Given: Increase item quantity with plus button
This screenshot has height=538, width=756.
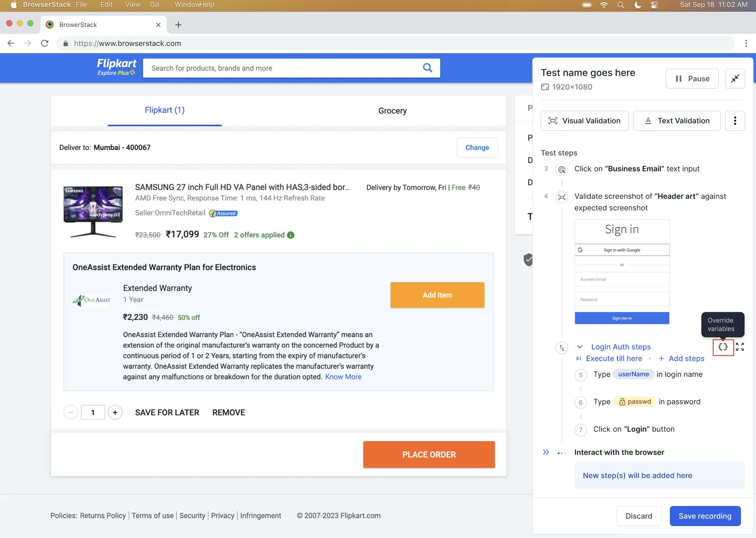Looking at the screenshot, I should click(115, 412).
